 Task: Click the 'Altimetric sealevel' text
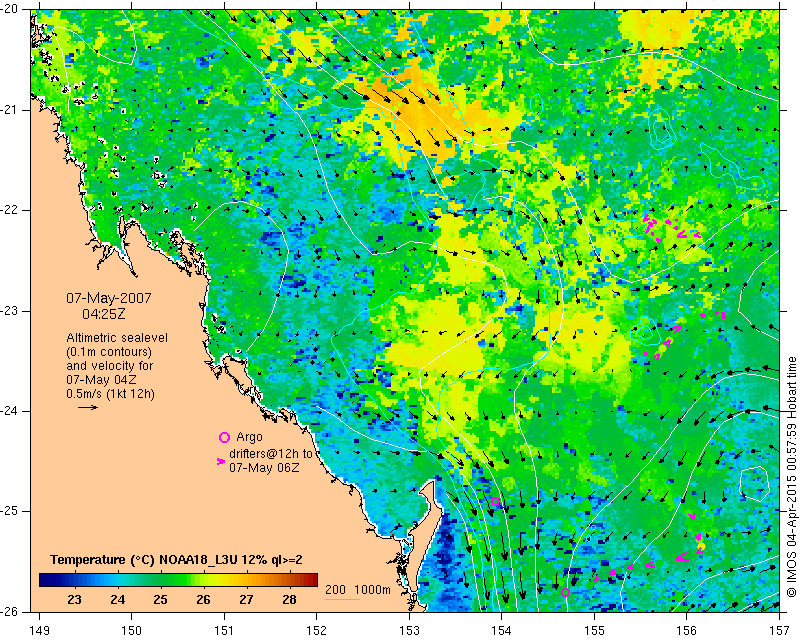pos(117,338)
